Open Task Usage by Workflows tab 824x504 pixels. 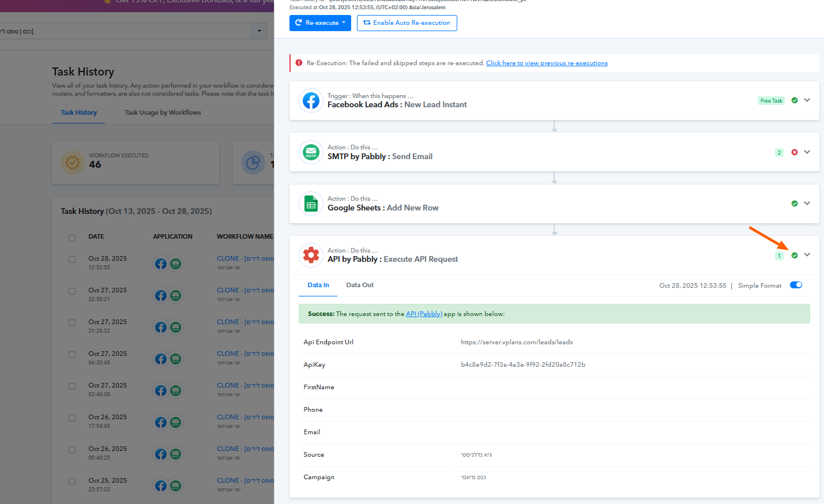point(163,112)
